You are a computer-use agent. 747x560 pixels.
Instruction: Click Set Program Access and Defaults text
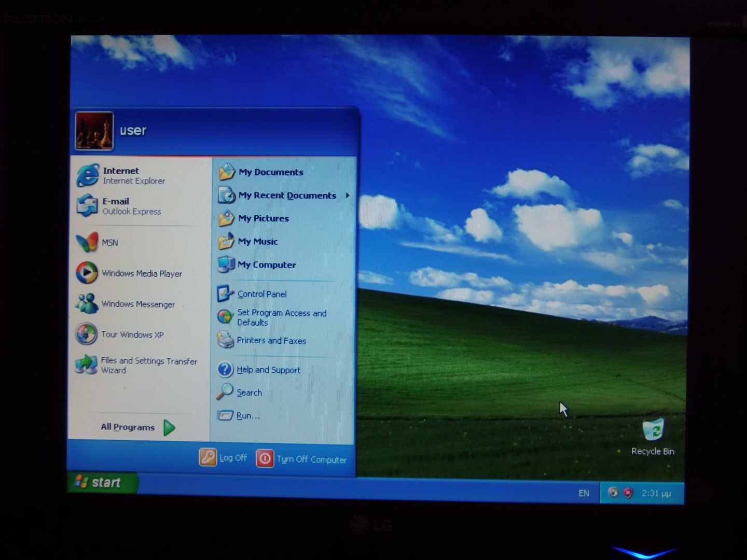(x=282, y=317)
